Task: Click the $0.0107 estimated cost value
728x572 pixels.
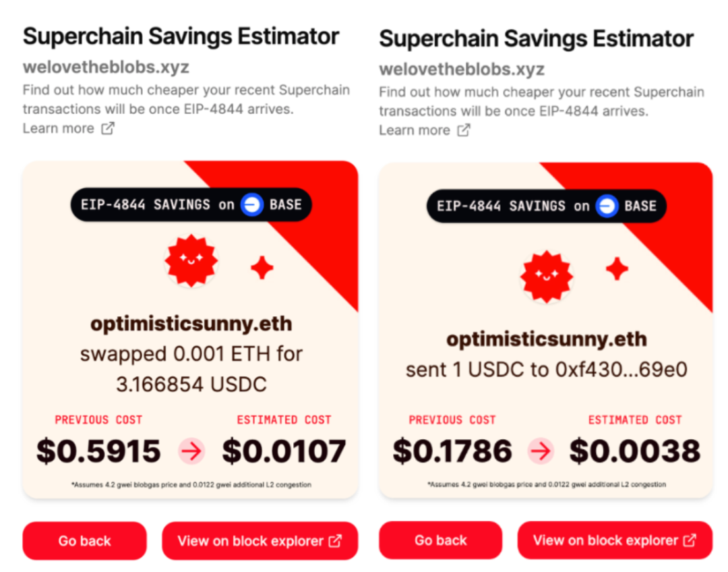Action: pos(284,451)
